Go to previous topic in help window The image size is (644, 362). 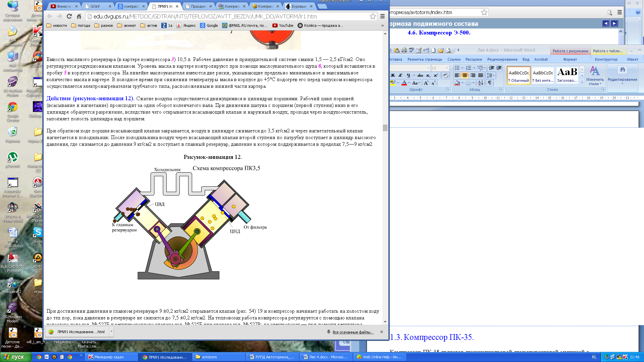(605, 23)
